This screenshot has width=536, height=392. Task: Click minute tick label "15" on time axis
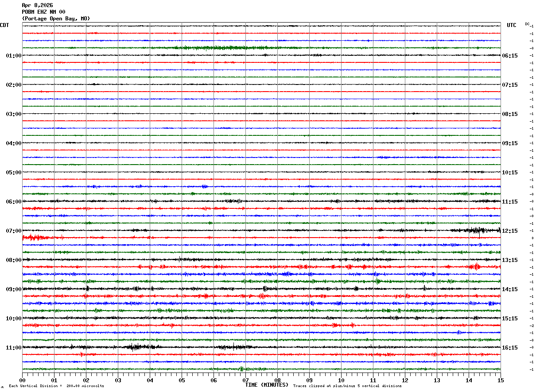tap(501, 380)
